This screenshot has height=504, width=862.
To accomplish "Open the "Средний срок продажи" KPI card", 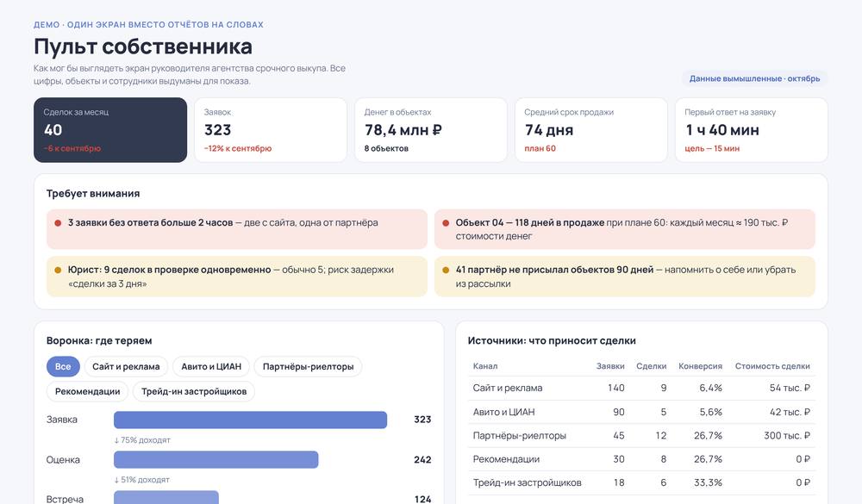I will click(x=591, y=130).
